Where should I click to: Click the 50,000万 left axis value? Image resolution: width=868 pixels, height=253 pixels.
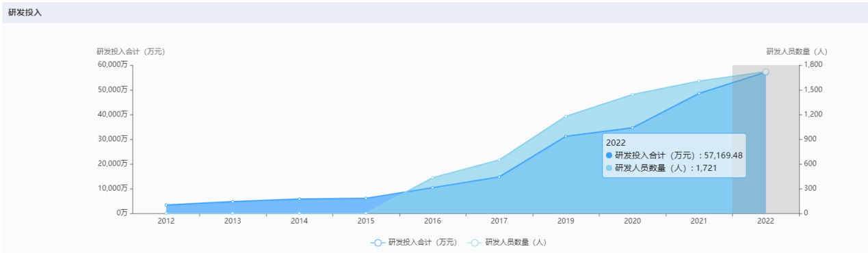click(112, 90)
